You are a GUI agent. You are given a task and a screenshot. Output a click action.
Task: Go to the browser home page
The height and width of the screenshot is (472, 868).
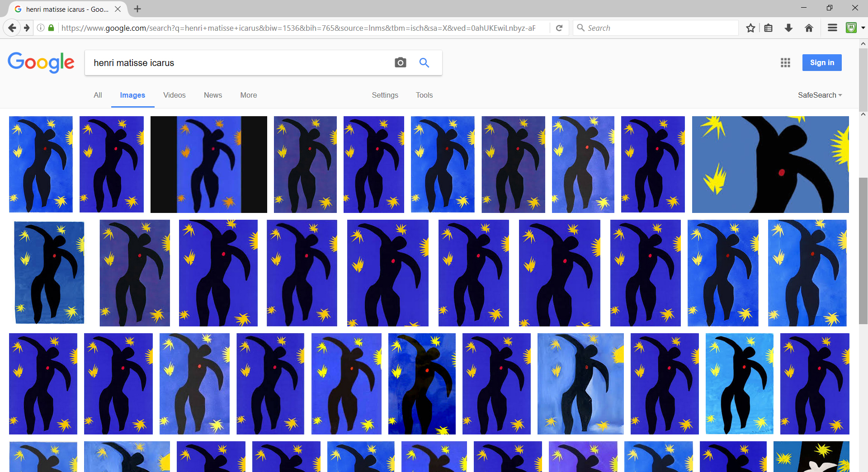tap(809, 28)
